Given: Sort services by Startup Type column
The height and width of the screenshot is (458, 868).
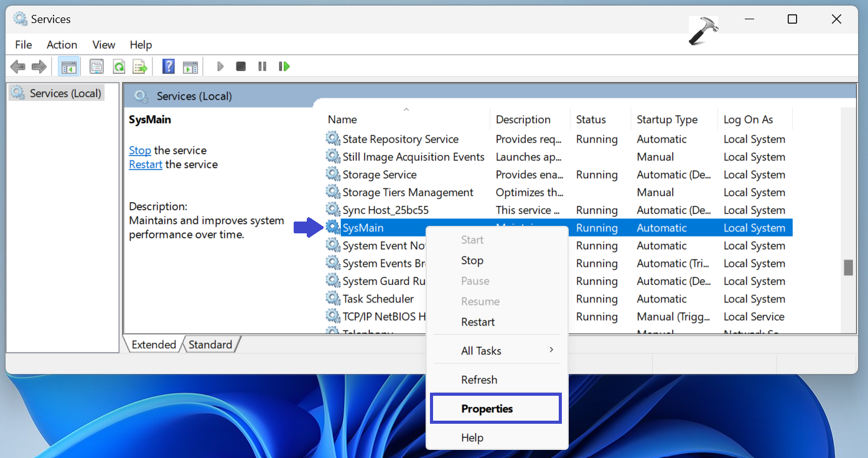Looking at the screenshot, I should click(x=667, y=119).
